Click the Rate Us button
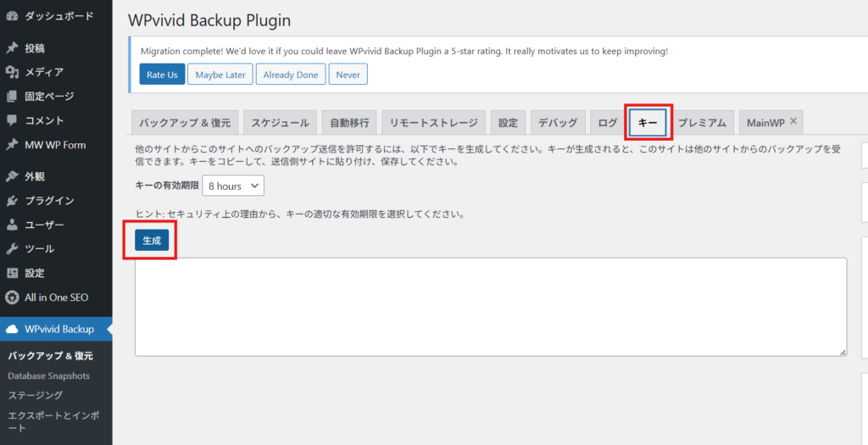This screenshot has height=445, width=868. [x=162, y=75]
